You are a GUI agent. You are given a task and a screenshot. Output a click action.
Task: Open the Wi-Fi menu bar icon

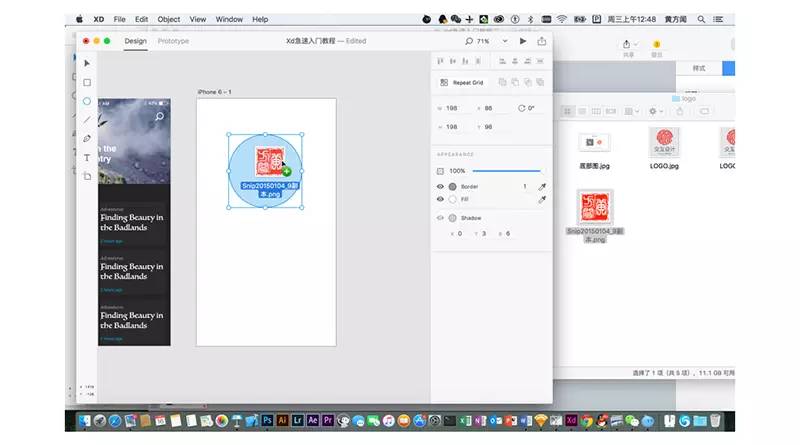click(x=562, y=19)
